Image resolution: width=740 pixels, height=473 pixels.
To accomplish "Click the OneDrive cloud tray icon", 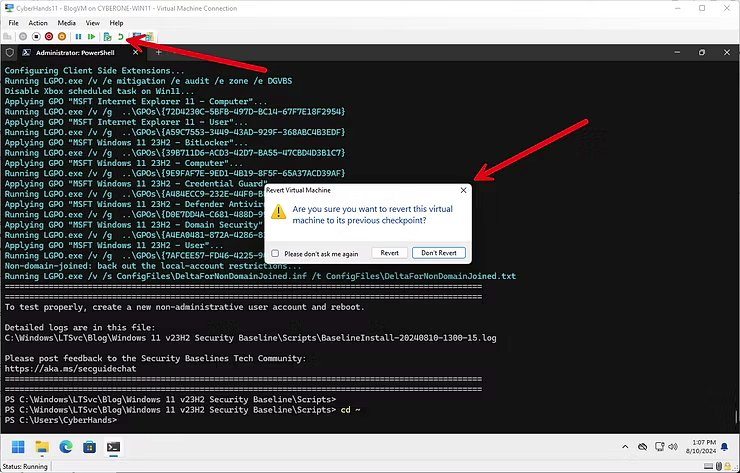I will [642, 447].
